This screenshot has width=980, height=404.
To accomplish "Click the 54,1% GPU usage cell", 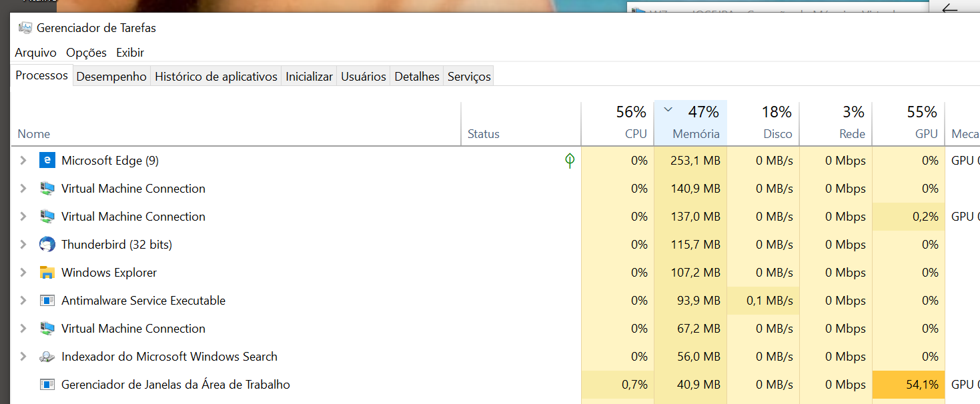I will [909, 385].
